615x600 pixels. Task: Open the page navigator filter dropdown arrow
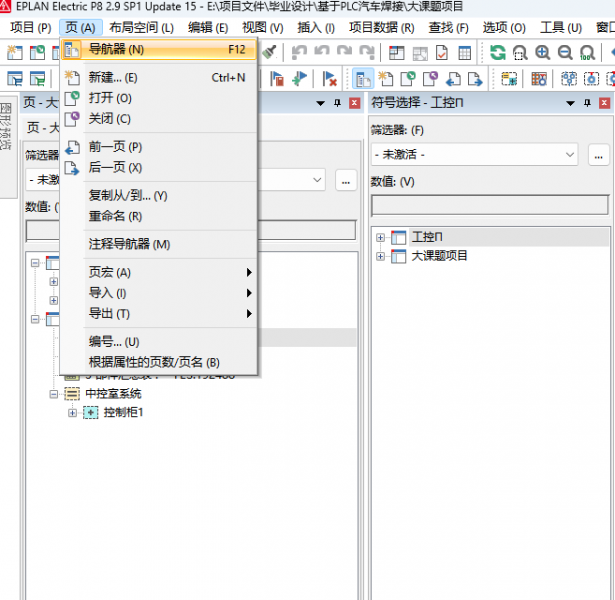[317, 180]
